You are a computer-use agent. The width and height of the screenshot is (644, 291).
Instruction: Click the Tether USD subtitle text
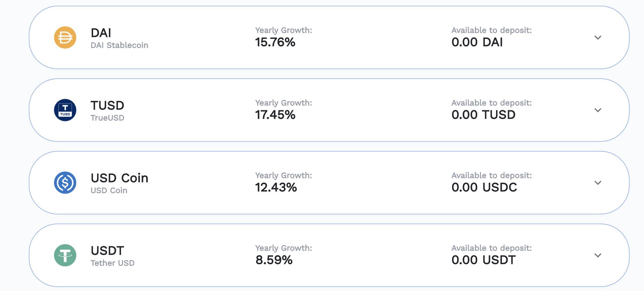click(112, 263)
